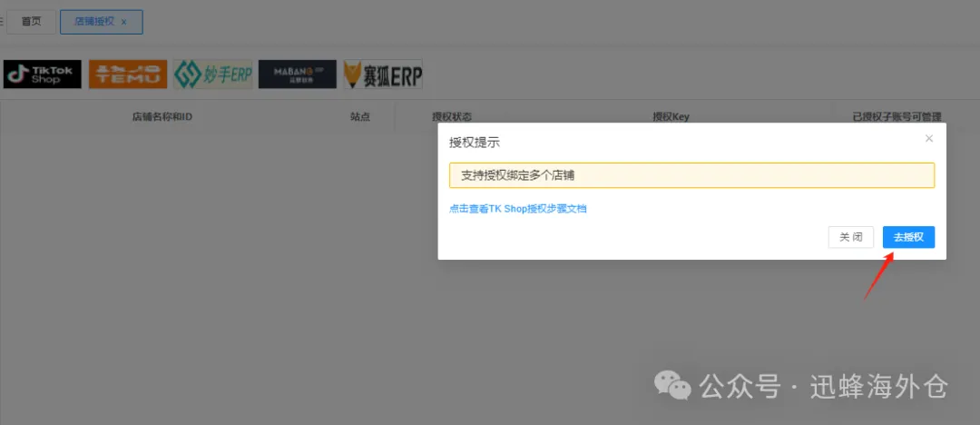Close the 授权提示 dialog with the X
This screenshot has width=980, height=425.
(928, 139)
